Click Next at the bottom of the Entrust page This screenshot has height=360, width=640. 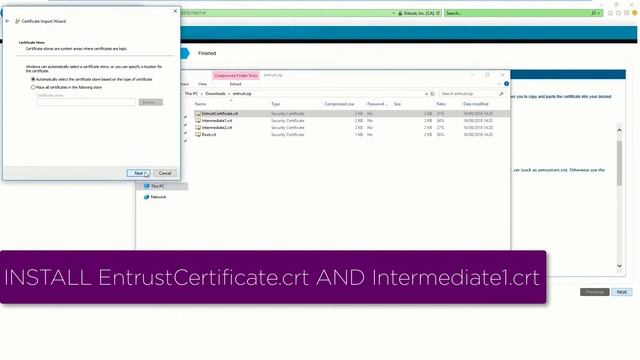622,292
